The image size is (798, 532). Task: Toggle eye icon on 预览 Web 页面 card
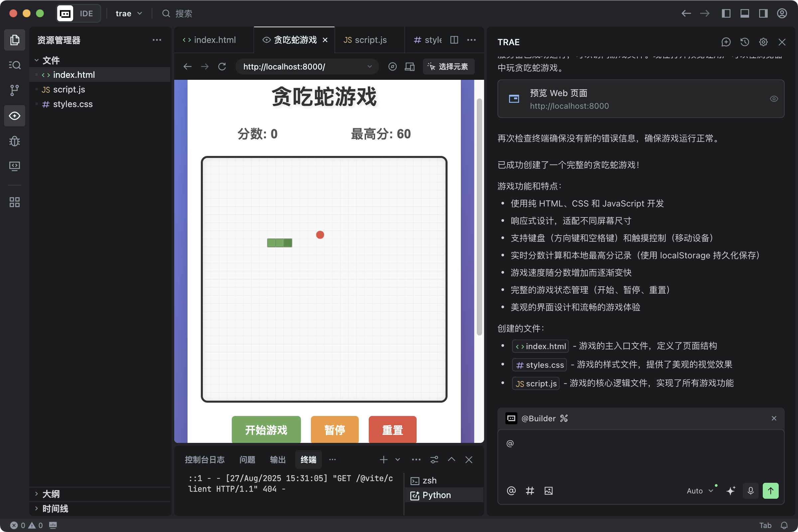coord(774,99)
